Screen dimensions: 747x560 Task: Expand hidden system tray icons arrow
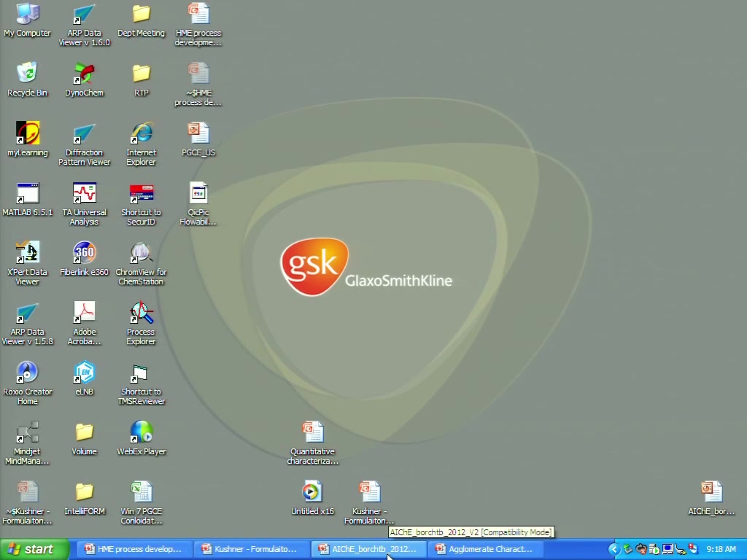point(614,550)
